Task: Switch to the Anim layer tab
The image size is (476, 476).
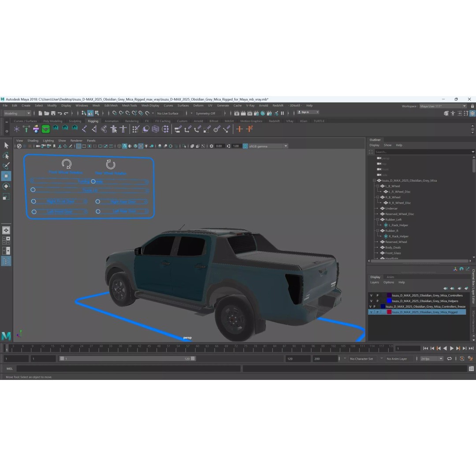Action: (390, 277)
